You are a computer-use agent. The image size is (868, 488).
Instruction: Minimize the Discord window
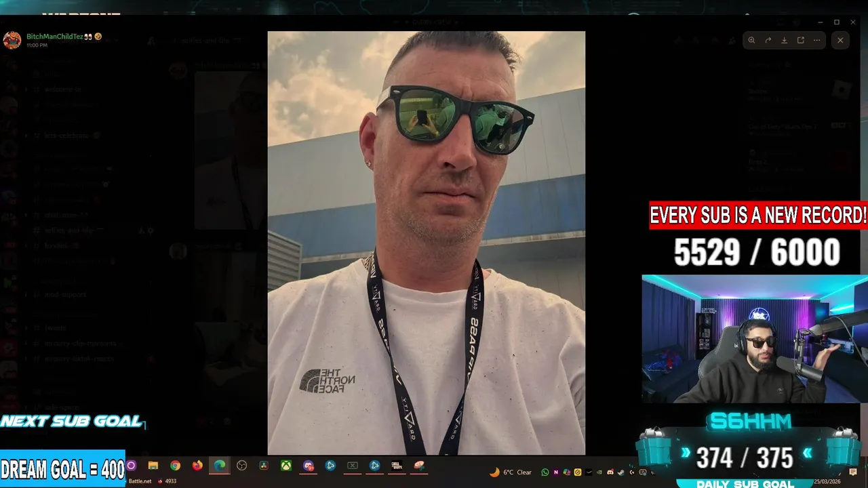tap(819, 22)
